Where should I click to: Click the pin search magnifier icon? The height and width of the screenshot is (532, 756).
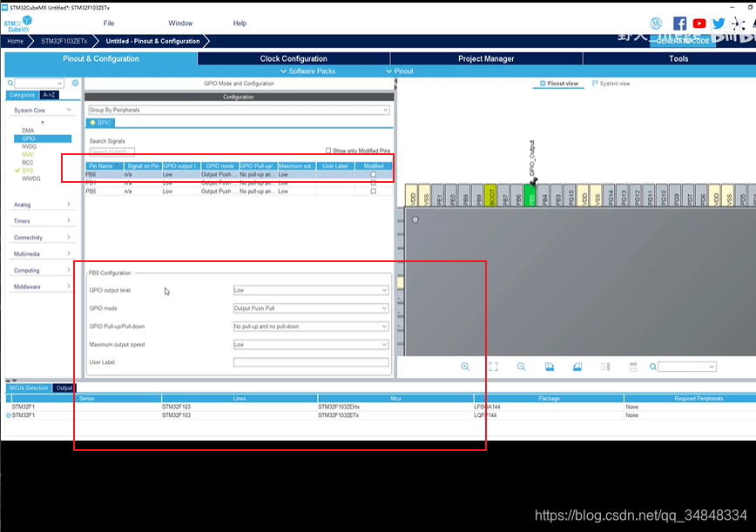pyautogui.click(x=653, y=367)
